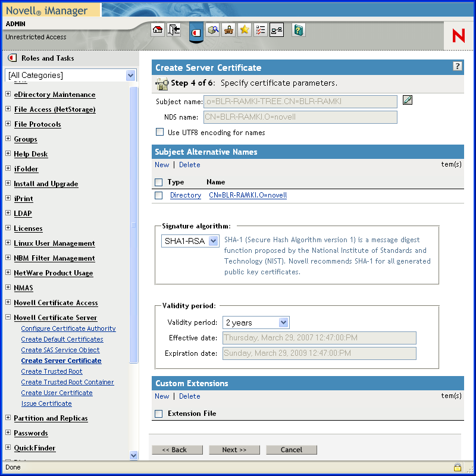Open Issue Certificate task
Viewport: 476px width, 476px height.
[x=46, y=403]
